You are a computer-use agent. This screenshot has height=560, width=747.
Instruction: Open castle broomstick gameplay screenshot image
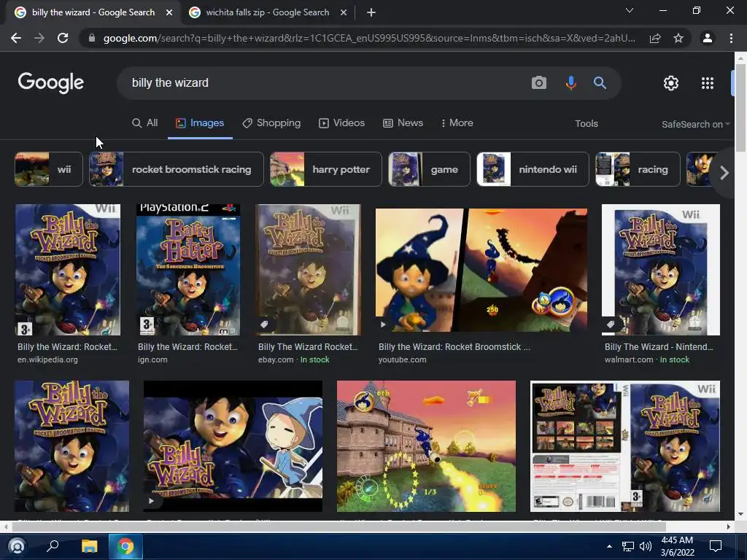(426, 446)
